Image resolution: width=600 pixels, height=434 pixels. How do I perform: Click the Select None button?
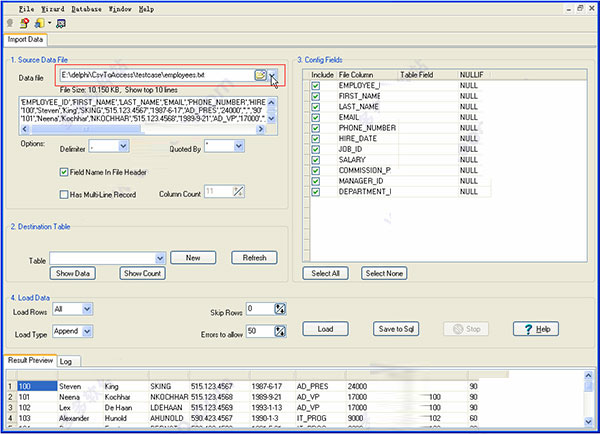386,273
